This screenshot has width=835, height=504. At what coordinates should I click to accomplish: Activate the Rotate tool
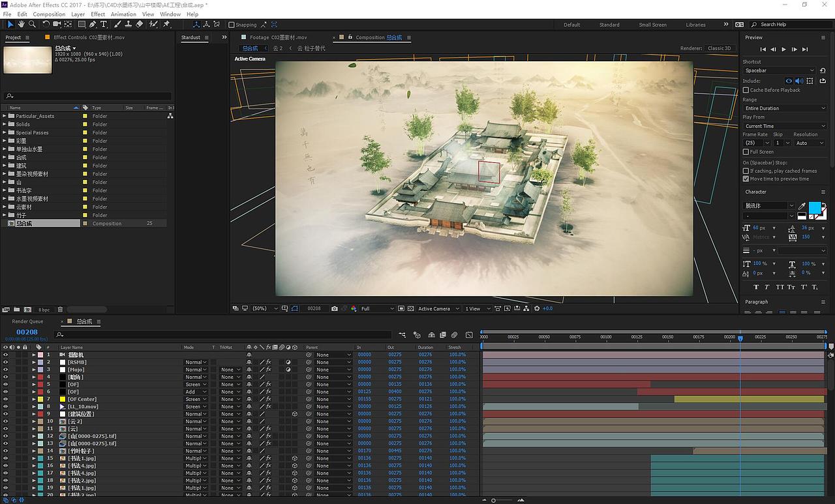(46, 24)
